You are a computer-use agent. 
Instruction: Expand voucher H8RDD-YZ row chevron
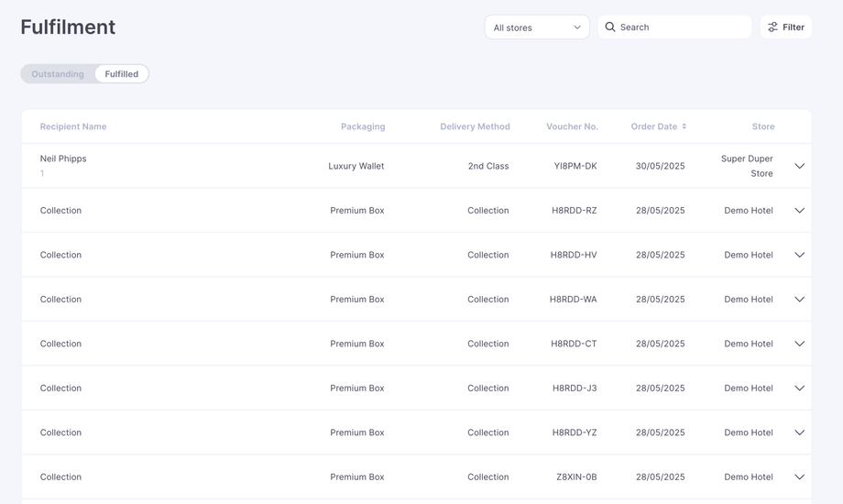pos(799,433)
